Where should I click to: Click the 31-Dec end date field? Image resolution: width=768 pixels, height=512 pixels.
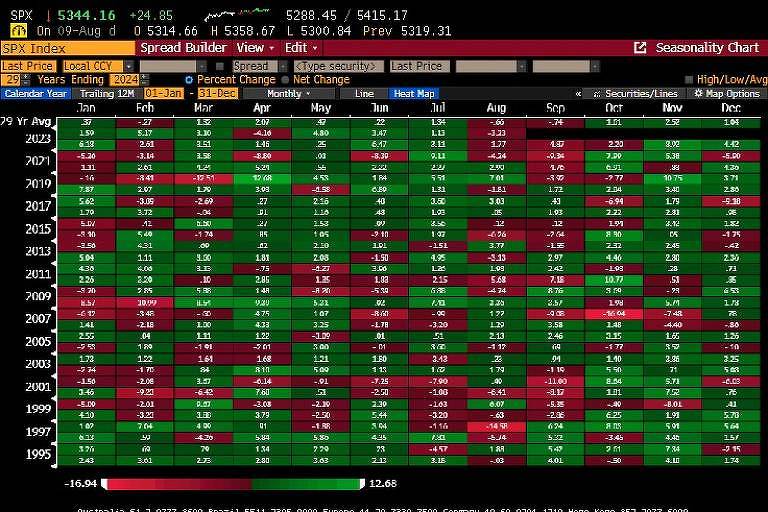218,93
